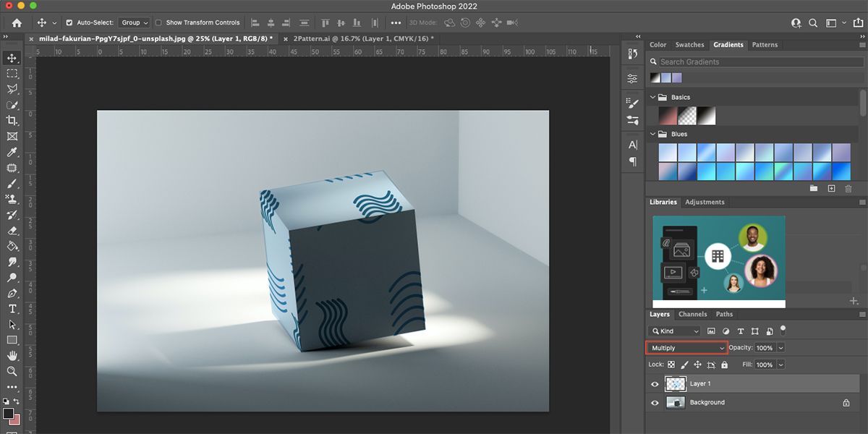This screenshot has width=868, height=434.
Task: Enable Show Transform Controls
Action: tap(157, 22)
